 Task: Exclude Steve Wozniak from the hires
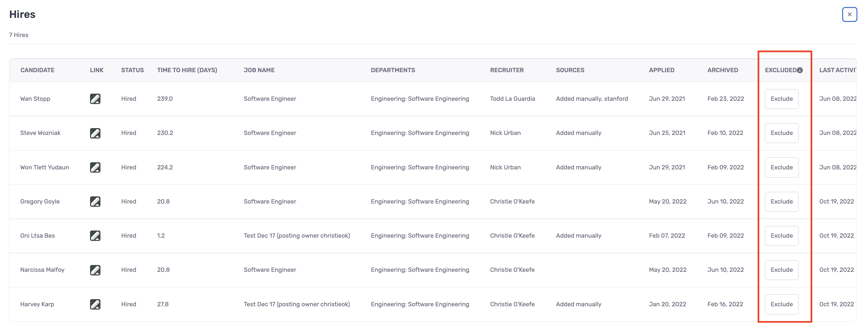[x=781, y=133]
